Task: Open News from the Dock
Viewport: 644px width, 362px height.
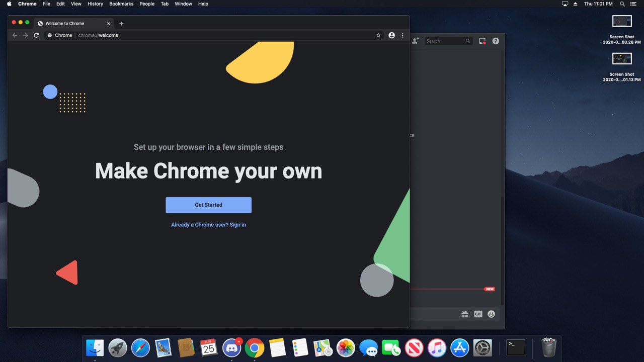Action: click(x=414, y=348)
